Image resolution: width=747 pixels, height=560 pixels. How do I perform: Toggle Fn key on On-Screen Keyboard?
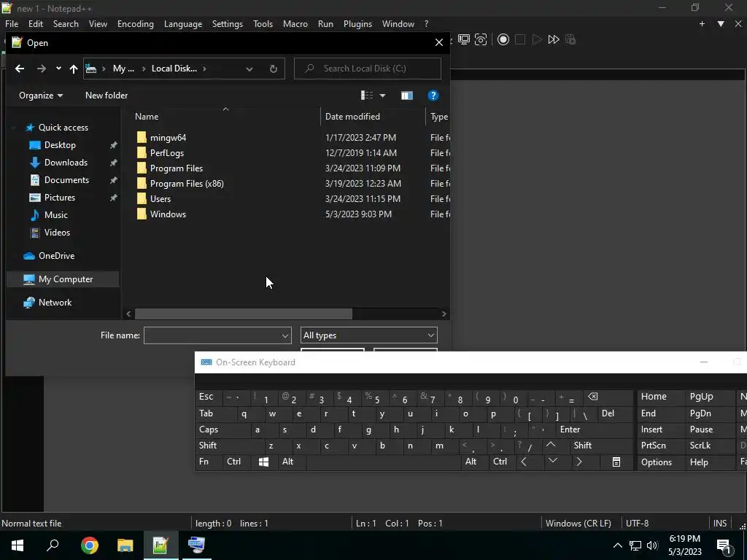pyautogui.click(x=204, y=462)
